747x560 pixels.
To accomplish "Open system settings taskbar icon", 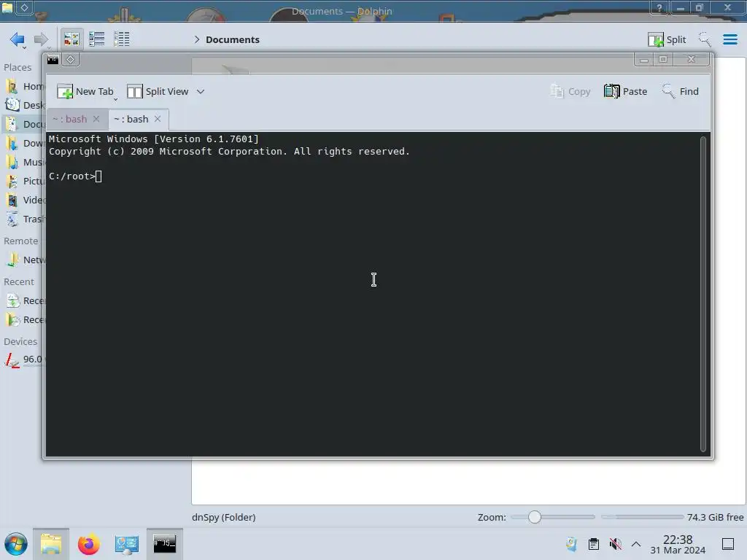I will pyautogui.click(x=126, y=544).
